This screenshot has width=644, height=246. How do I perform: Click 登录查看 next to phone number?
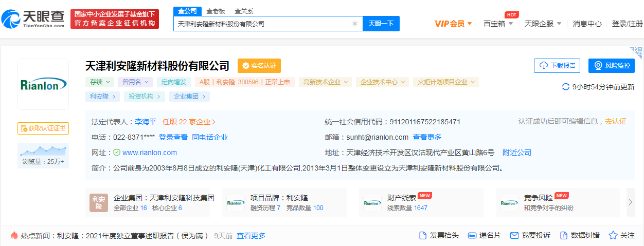173,137
